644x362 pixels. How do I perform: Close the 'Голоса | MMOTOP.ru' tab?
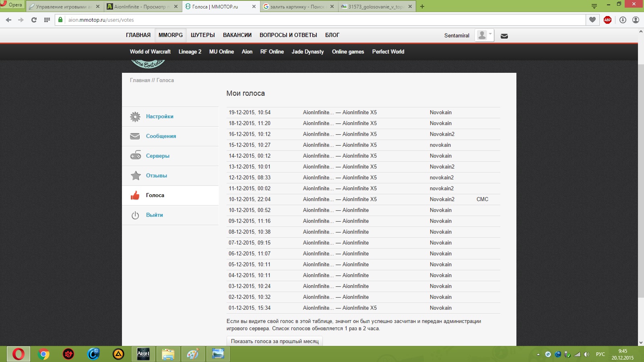[254, 6]
